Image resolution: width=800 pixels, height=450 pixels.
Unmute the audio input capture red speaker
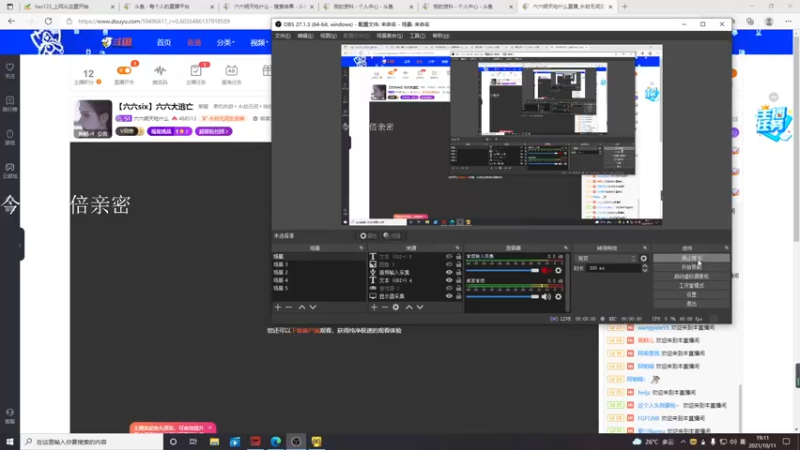546,270
